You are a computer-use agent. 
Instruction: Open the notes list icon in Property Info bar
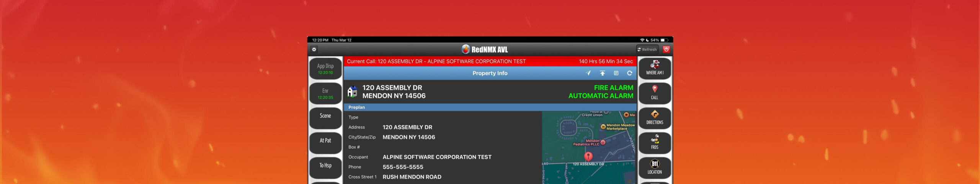pos(616,73)
